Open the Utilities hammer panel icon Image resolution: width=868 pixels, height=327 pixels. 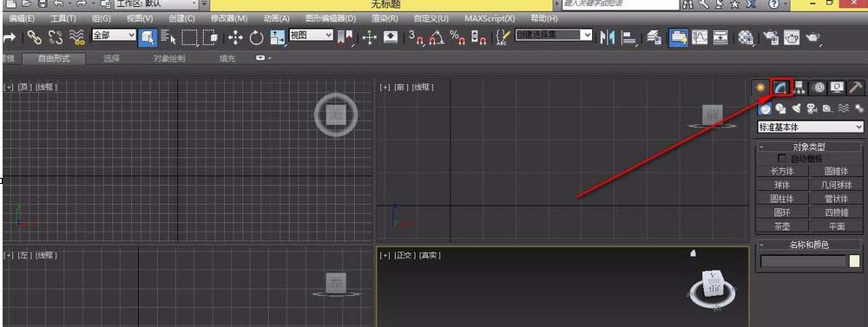pyautogui.click(x=856, y=88)
